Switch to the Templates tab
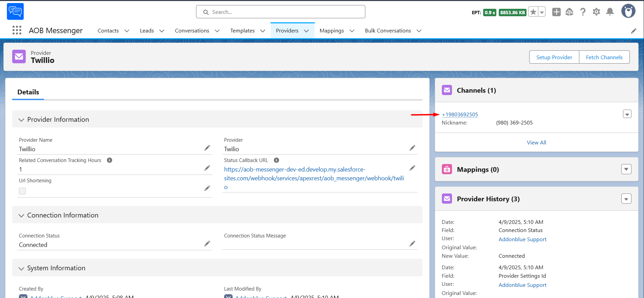Image resolution: width=644 pixels, height=298 pixels. (x=242, y=31)
